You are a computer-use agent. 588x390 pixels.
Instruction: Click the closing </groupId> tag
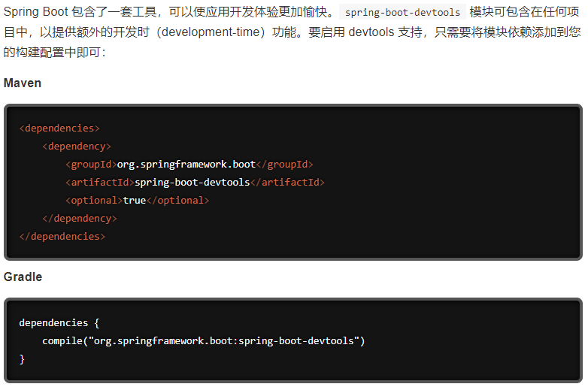click(284, 164)
